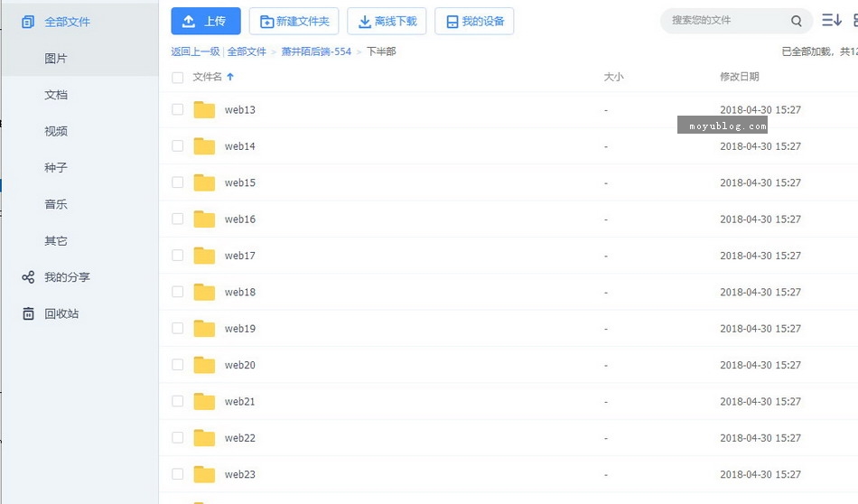Image resolution: width=858 pixels, height=504 pixels.
Task: Select the web17 row checkbox
Action: (178, 256)
